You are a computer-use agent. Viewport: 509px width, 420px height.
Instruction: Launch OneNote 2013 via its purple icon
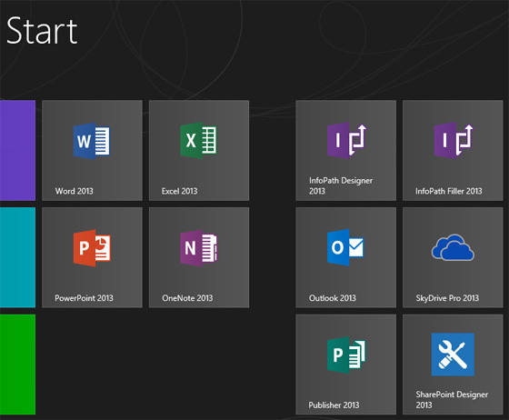pos(199,248)
